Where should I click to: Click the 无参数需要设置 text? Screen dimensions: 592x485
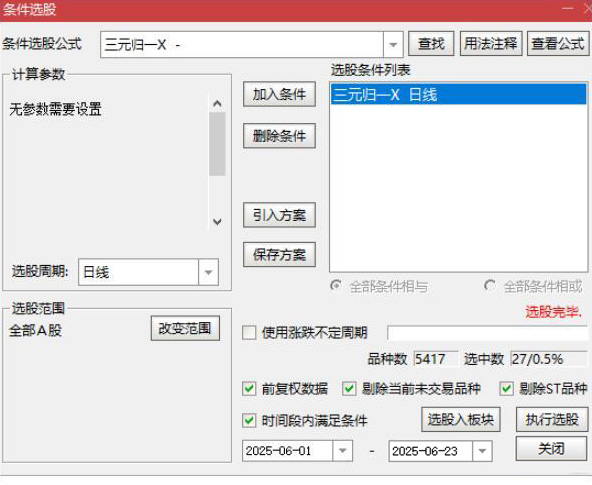(56, 109)
